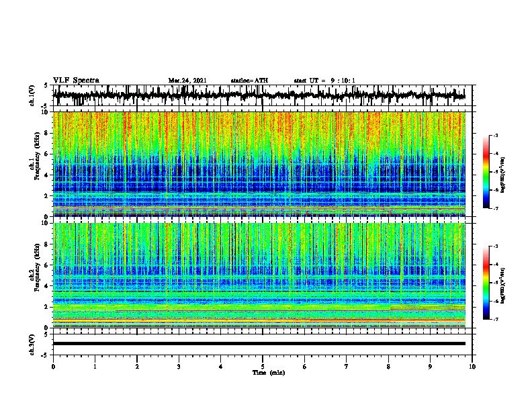The image size is (532, 411).
Task: Click the "9" tick on the time axis
Action: 430,367
